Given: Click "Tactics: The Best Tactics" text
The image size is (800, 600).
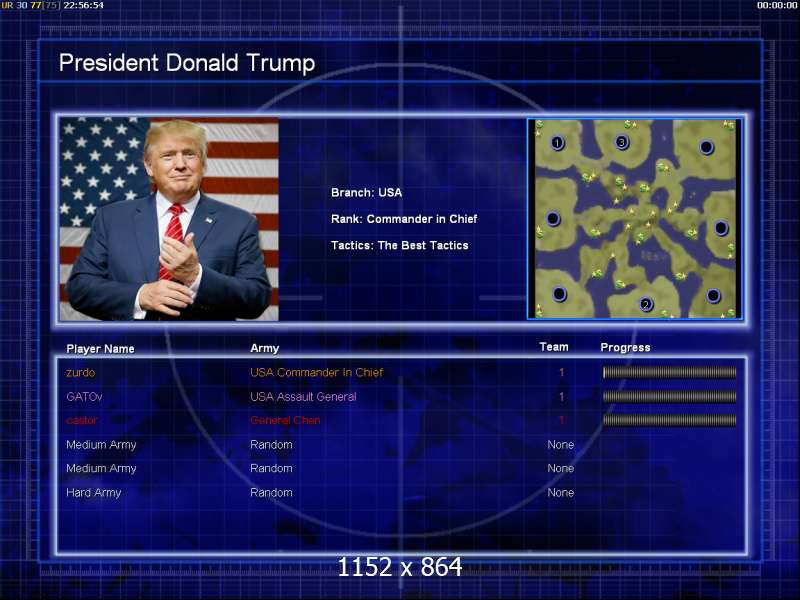Looking at the screenshot, I should pos(399,245).
